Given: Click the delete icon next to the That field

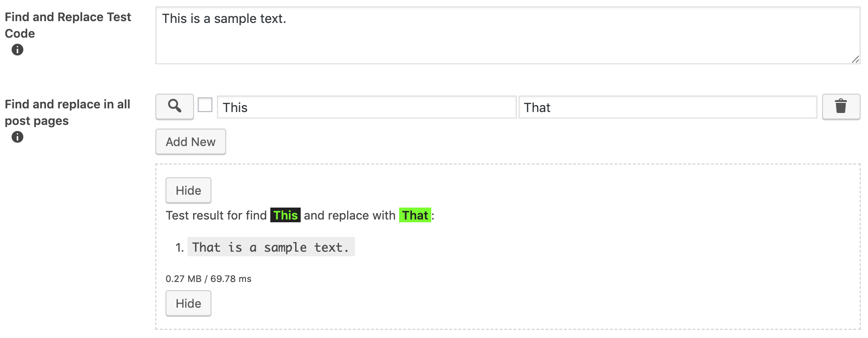Looking at the screenshot, I should (x=841, y=107).
